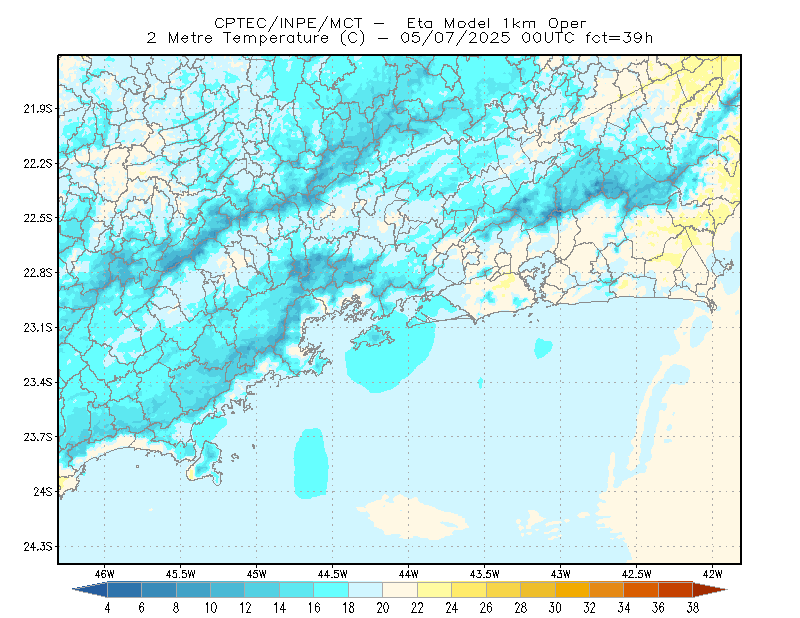Image resolution: width=800 pixels, height=618 pixels.
Task: Select the 20-22 degree cream swatch
Action: point(400,590)
